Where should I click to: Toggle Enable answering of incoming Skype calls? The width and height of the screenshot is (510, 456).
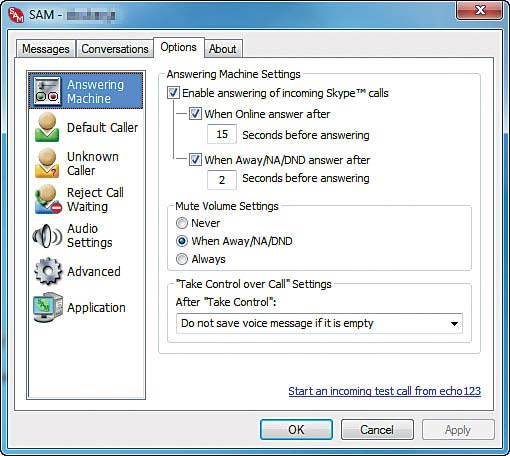pyautogui.click(x=173, y=93)
